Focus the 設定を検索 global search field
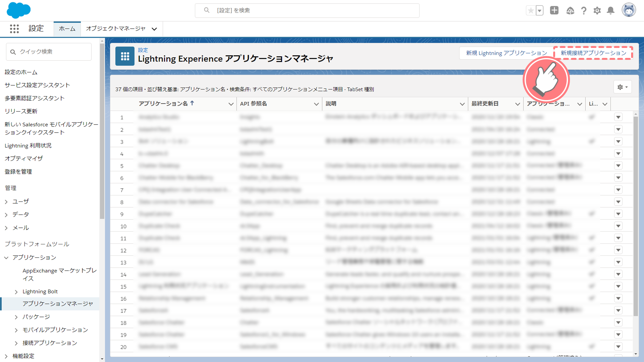This screenshot has height=362, width=644. tap(307, 10)
